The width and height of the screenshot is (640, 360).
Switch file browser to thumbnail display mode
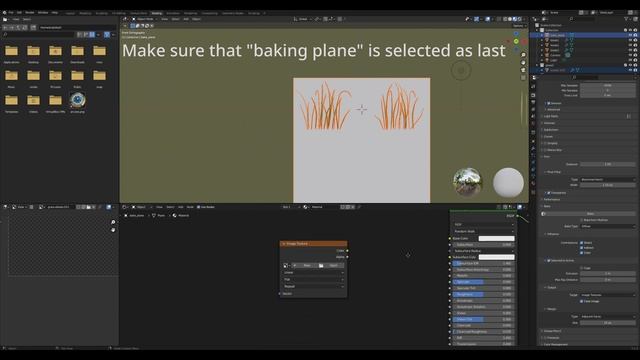click(92, 35)
